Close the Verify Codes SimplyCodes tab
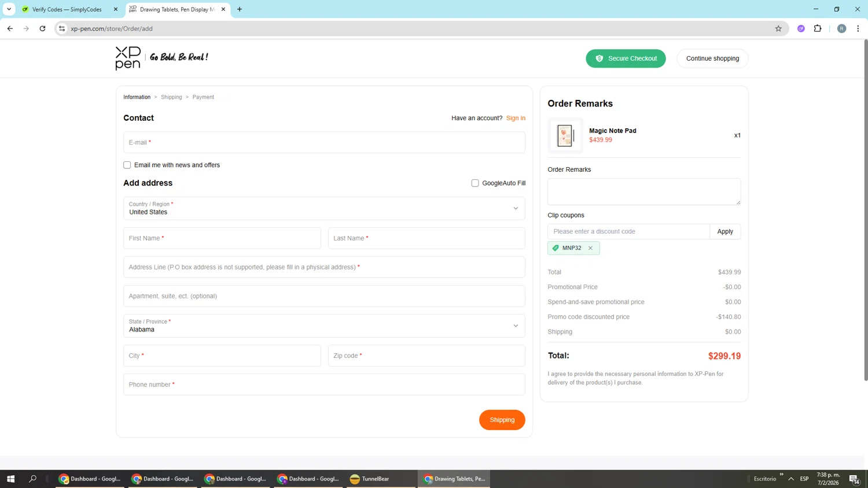 (116, 9)
